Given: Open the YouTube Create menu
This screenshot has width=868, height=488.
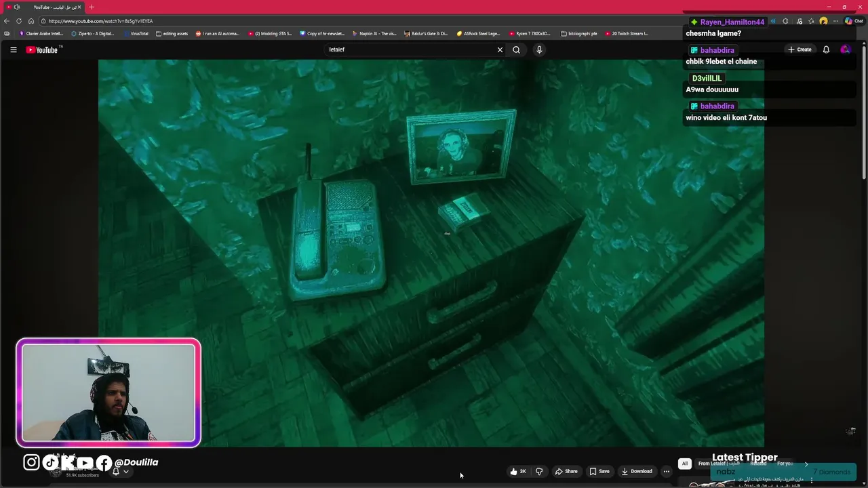Looking at the screenshot, I should 800,49.
